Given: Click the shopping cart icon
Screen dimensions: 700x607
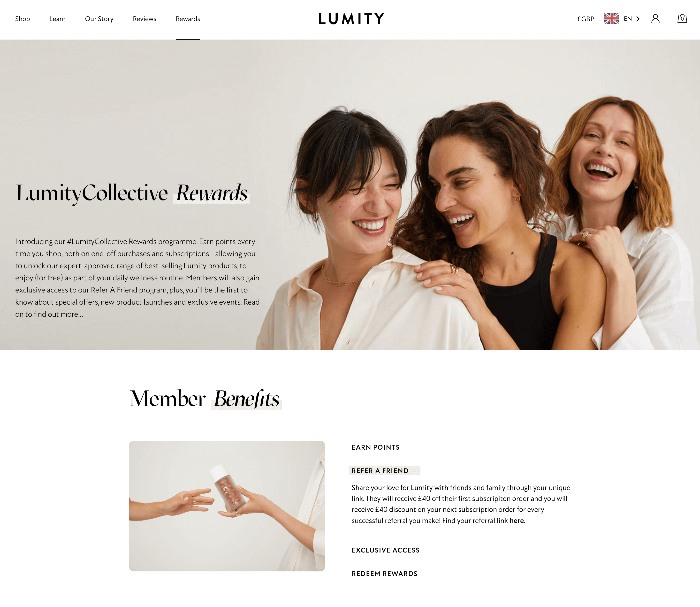Looking at the screenshot, I should (x=682, y=18).
